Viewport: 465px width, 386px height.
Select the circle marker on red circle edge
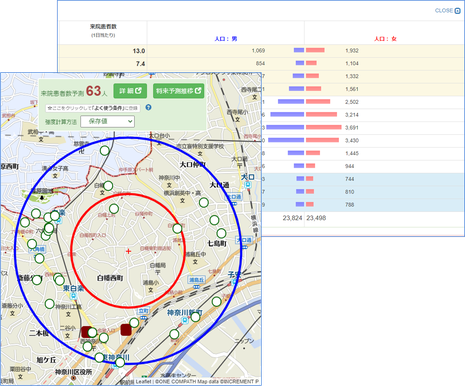(x=177, y=228)
